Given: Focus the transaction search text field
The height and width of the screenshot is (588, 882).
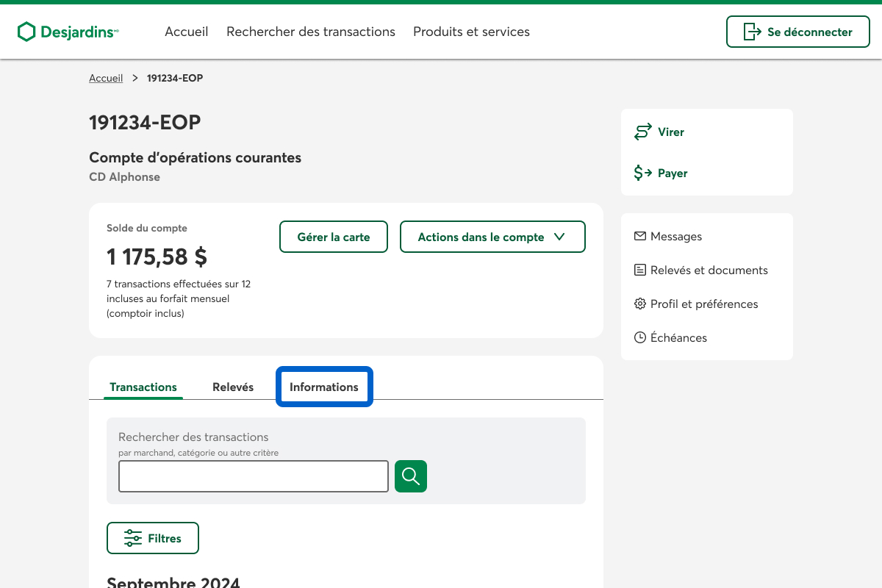Looking at the screenshot, I should tap(254, 476).
